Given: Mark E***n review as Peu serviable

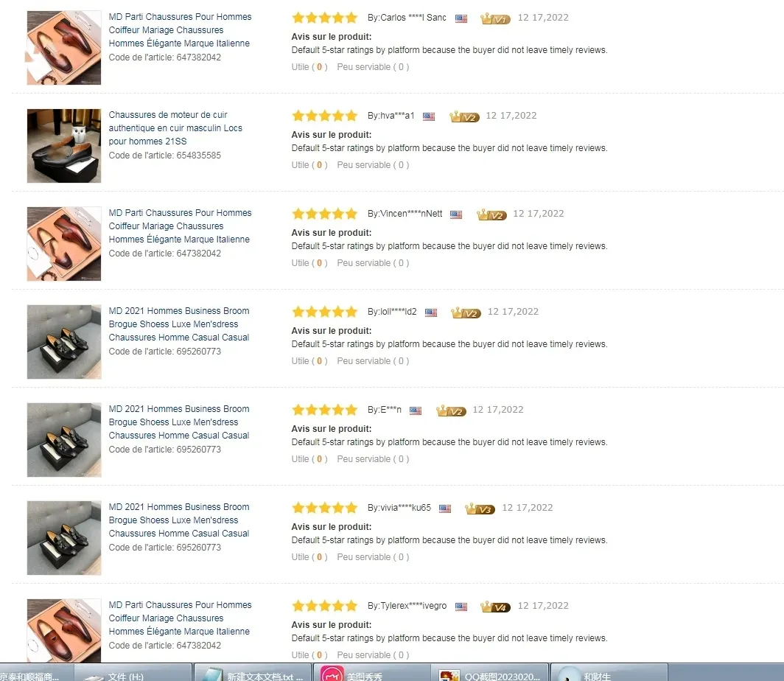Looking at the screenshot, I should [373, 459].
